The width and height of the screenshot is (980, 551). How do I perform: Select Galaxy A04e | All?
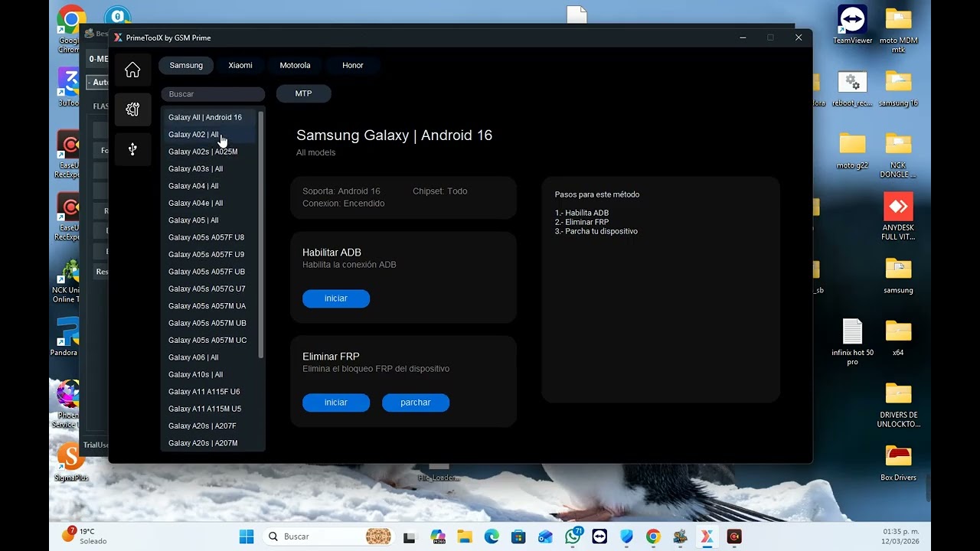pyautogui.click(x=210, y=203)
